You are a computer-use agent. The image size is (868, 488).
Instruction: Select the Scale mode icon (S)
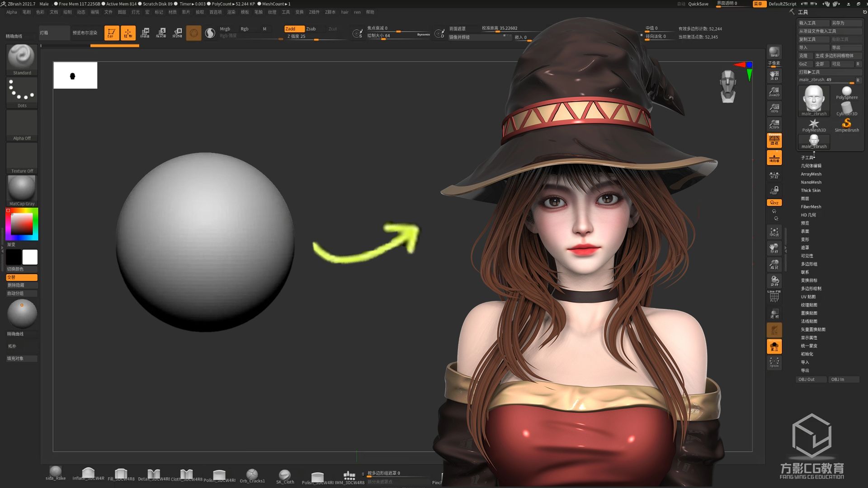(x=161, y=33)
